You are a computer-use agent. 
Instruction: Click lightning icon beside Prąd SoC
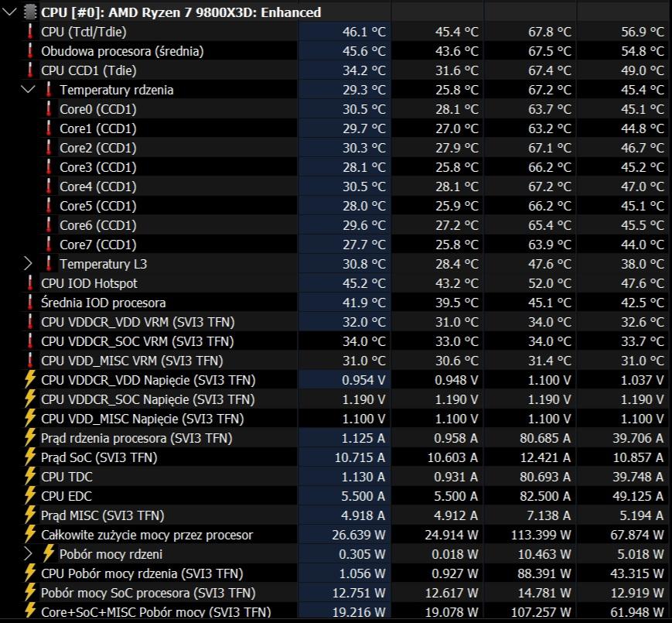pyautogui.click(x=30, y=457)
